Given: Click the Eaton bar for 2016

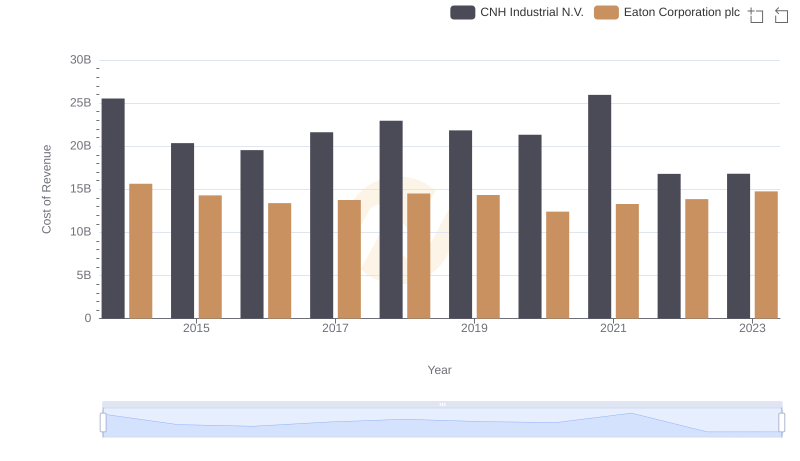Looking at the screenshot, I should pyautogui.click(x=280, y=261).
